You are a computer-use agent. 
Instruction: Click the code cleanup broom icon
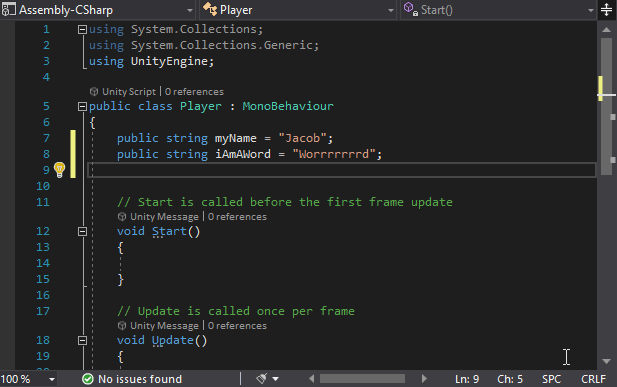262,379
